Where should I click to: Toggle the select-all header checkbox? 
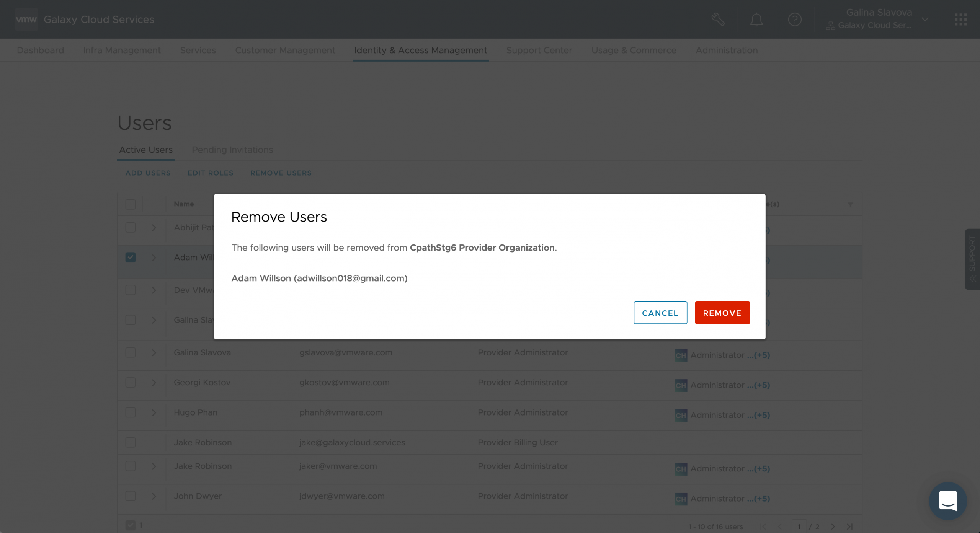pyautogui.click(x=131, y=204)
